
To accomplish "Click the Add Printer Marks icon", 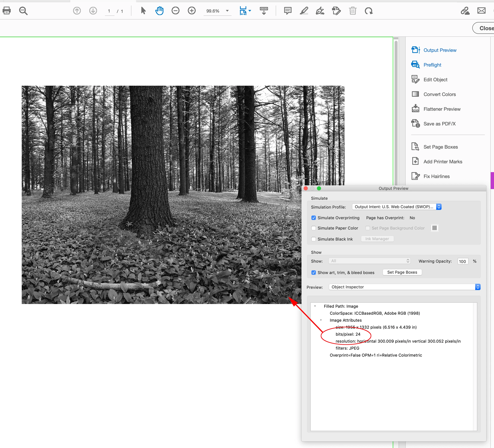I will coord(415,161).
